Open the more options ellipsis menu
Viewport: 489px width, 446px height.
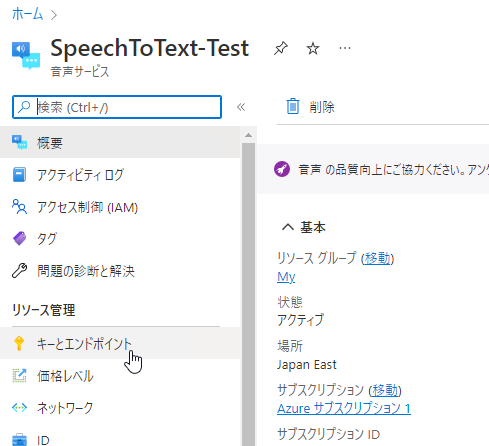[x=345, y=48]
